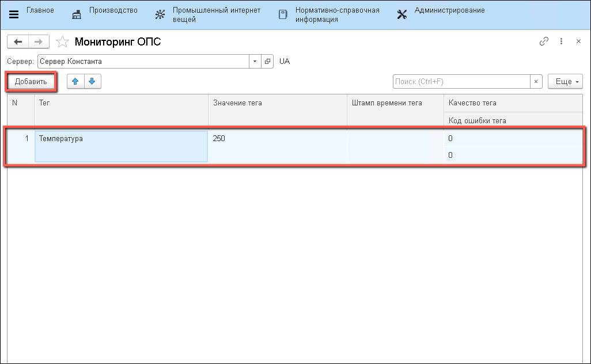
Task: Open the selected server form icon
Action: click(267, 61)
